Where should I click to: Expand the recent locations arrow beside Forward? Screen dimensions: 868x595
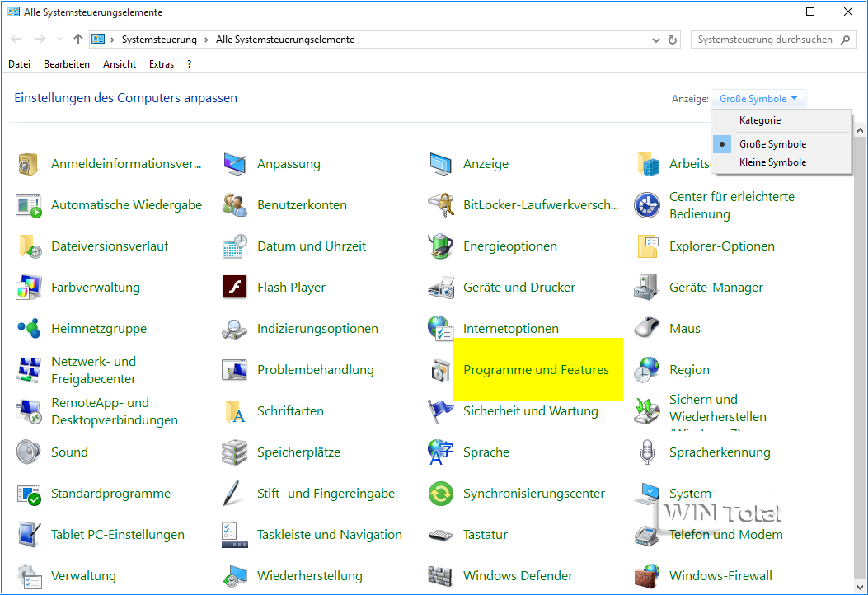pyautogui.click(x=59, y=40)
